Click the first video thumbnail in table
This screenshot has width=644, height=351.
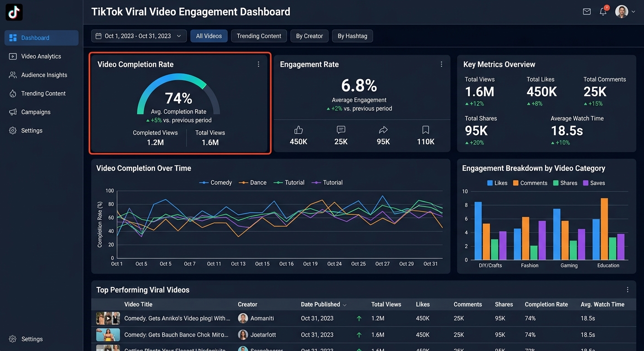pyautogui.click(x=108, y=318)
